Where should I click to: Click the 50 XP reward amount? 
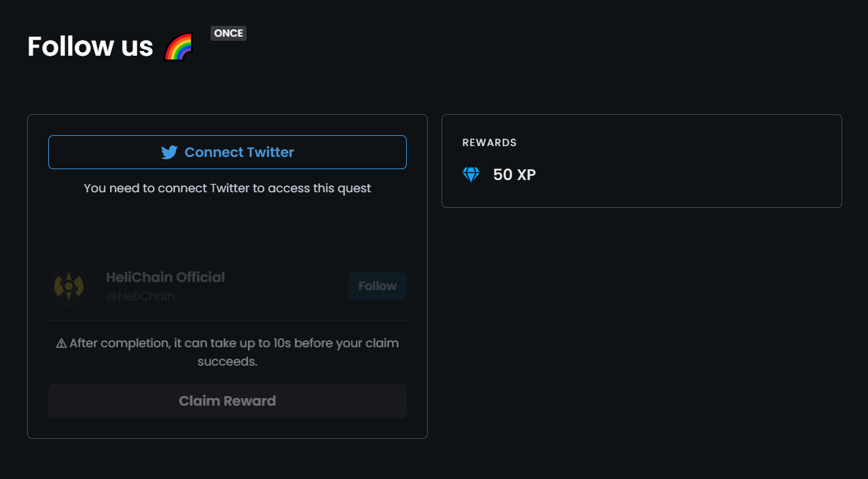[514, 175]
